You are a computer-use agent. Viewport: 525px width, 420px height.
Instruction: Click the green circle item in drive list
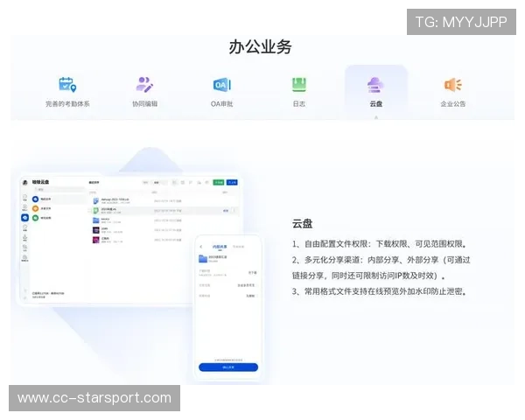(42, 218)
